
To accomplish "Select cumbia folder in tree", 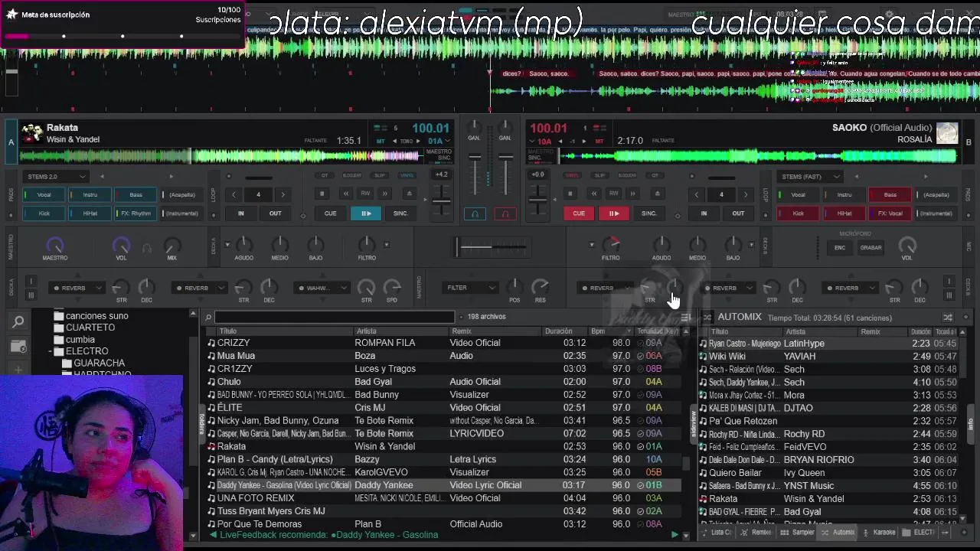I will (x=80, y=339).
